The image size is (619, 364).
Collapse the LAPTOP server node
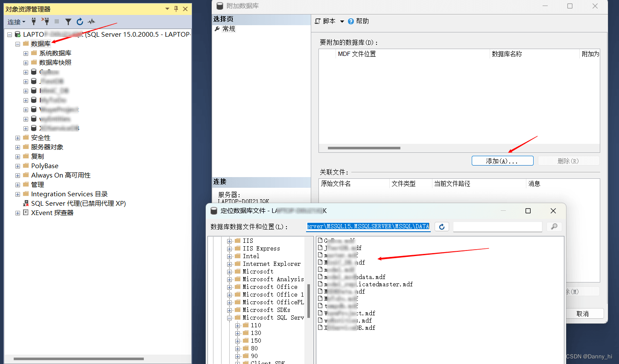[9, 35]
